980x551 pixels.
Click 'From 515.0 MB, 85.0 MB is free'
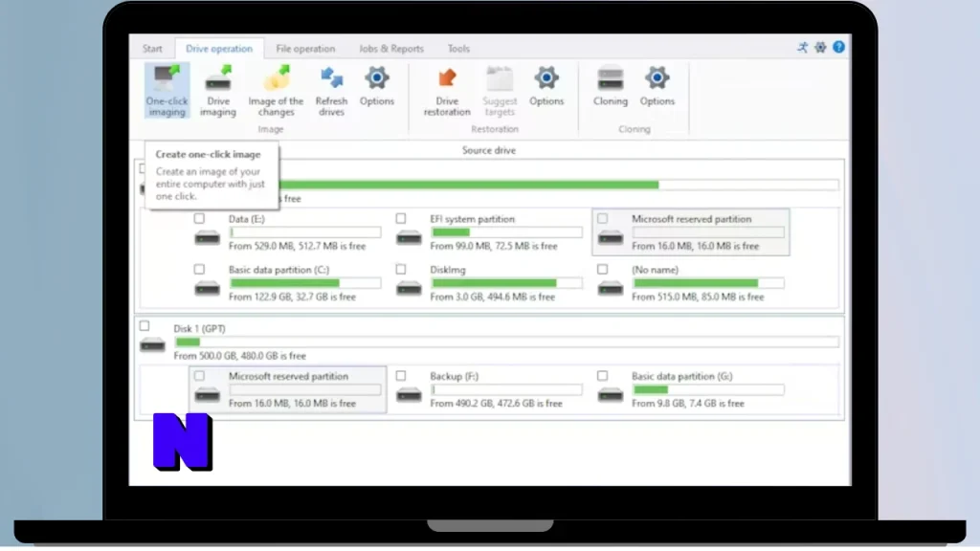point(698,298)
